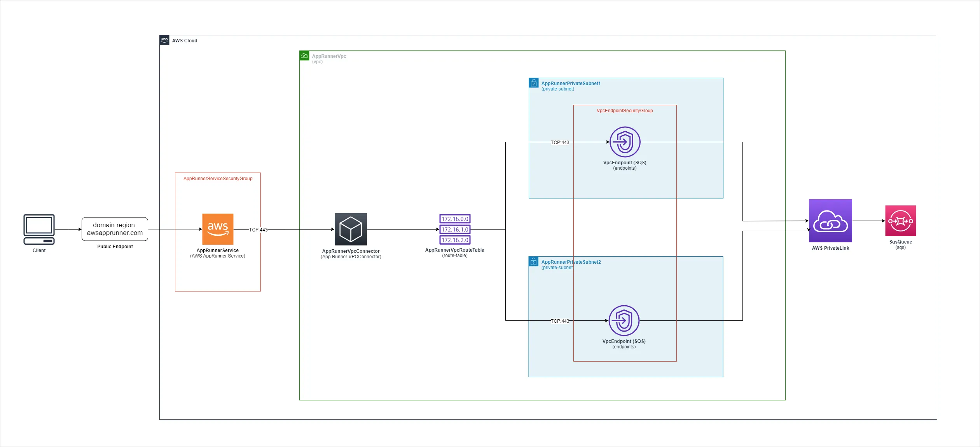Click the AppRunnerVpcConnector cube icon
This screenshot has width=980, height=447.
[351, 229]
